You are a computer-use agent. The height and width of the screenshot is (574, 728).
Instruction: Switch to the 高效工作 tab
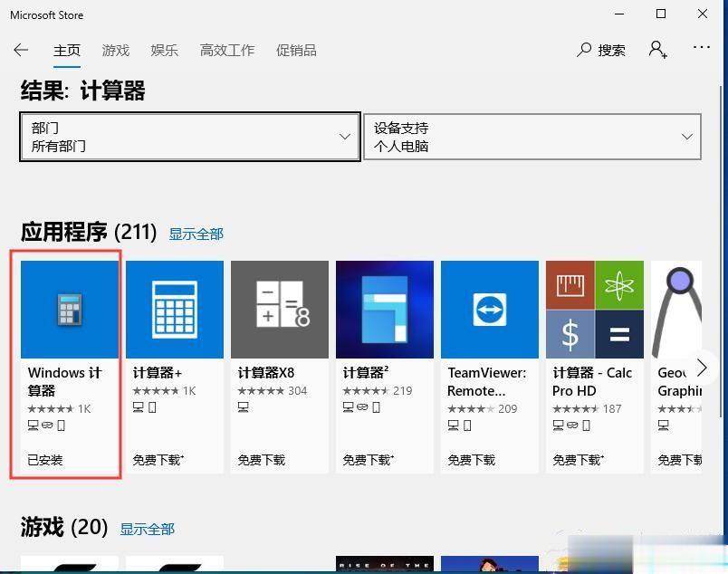point(227,50)
